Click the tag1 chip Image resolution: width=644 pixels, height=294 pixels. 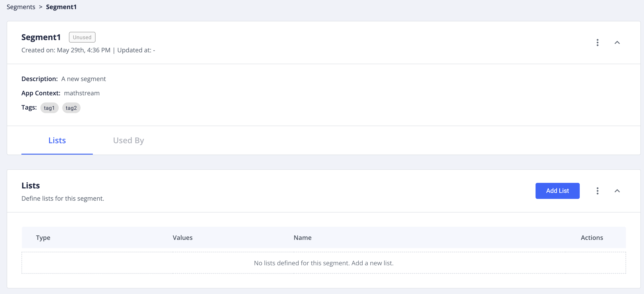point(49,108)
